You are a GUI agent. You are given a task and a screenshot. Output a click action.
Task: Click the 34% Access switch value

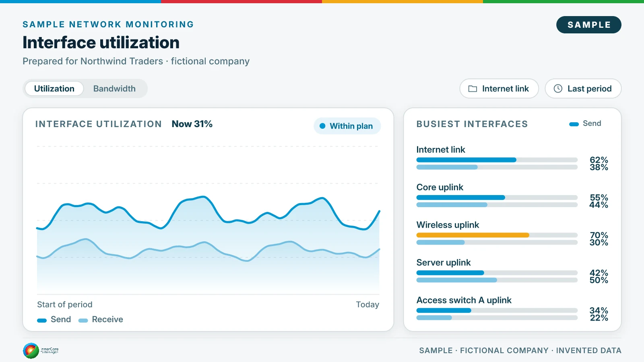pos(599,311)
